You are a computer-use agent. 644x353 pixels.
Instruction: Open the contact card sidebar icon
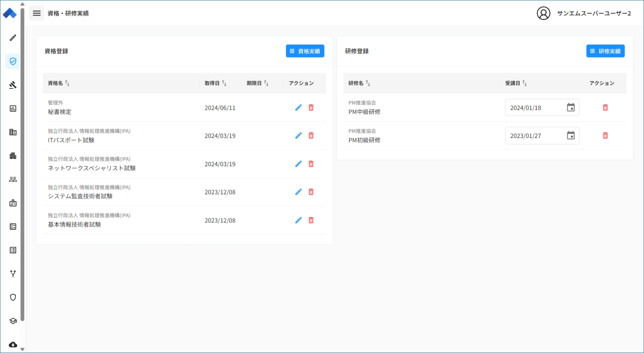[13, 226]
